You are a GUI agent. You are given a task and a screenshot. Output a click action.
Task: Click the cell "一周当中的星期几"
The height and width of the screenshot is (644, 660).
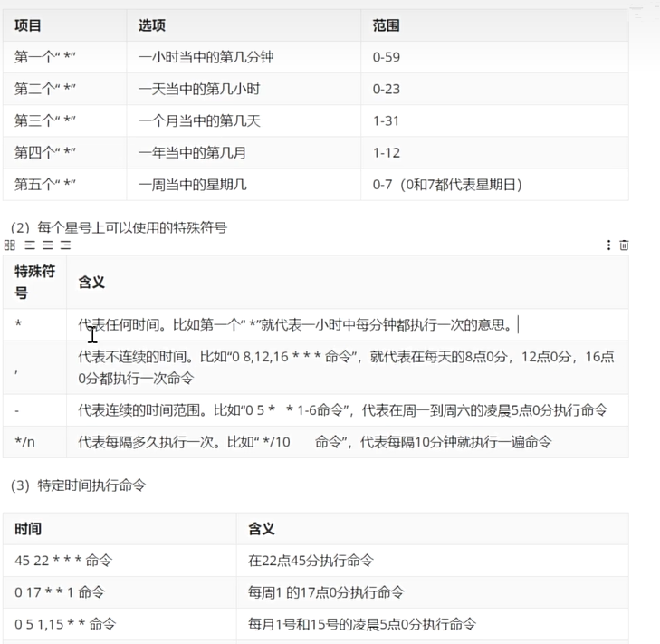pos(244,185)
